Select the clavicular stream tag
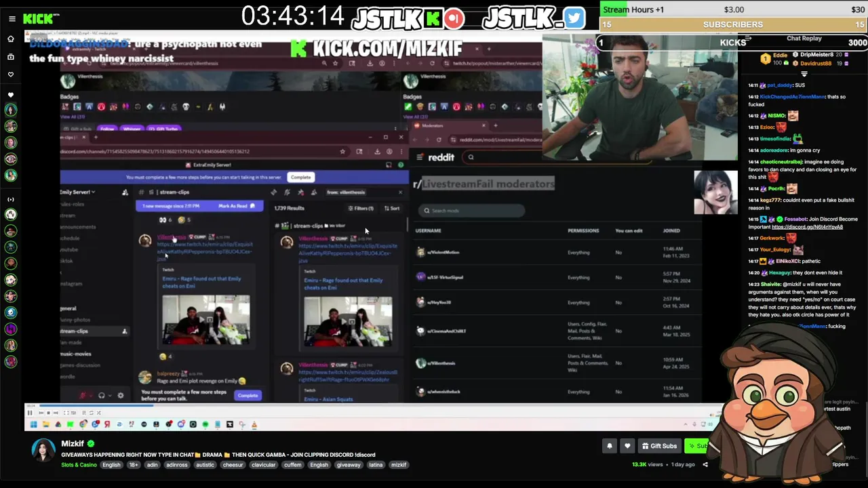Viewport: 868px width, 488px height. (x=263, y=465)
